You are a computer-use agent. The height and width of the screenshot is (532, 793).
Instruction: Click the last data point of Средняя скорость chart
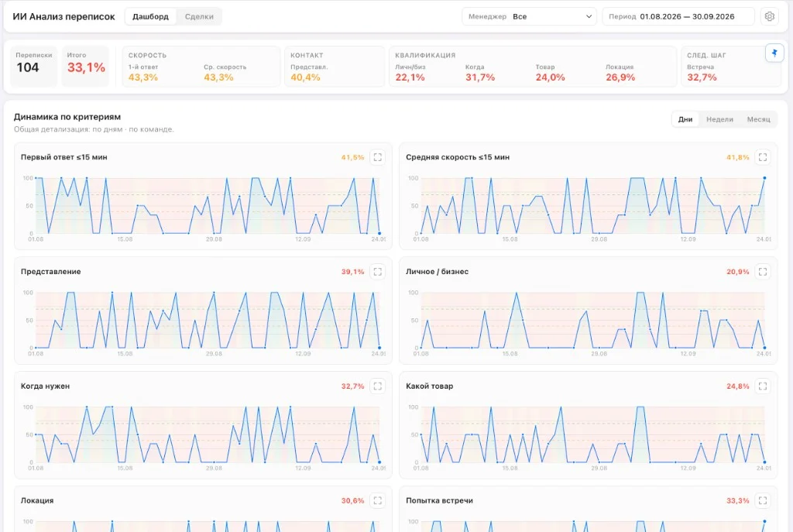[x=764, y=178]
